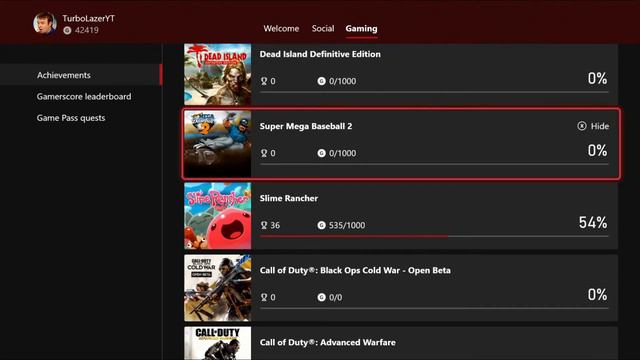The image size is (640, 360).
Task: Click the 0% value for Dead Island
Action: coord(598,78)
